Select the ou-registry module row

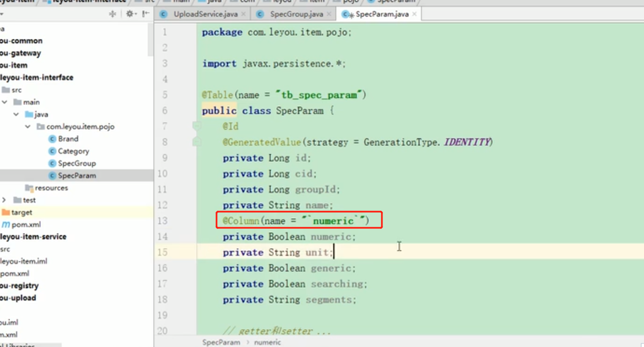coord(19,286)
